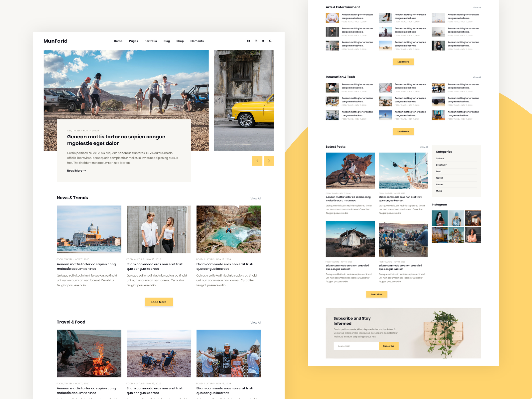Open the group around campfire image
Screen dimensions: 532x399
coord(403,239)
